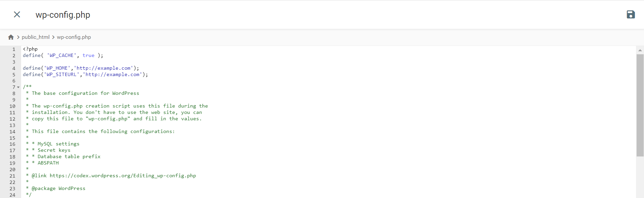Image resolution: width=644 pixels, height=198 pixels.
Task: Click the 'true' value on line 2
Action: click(89, 56)
